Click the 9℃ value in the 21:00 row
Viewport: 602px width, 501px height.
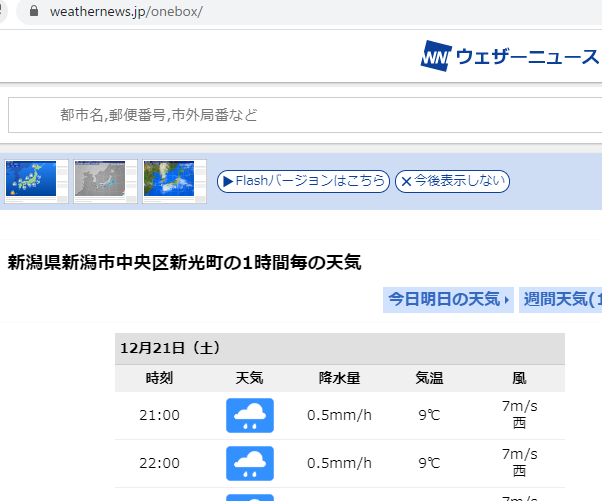tap(429, 415)
